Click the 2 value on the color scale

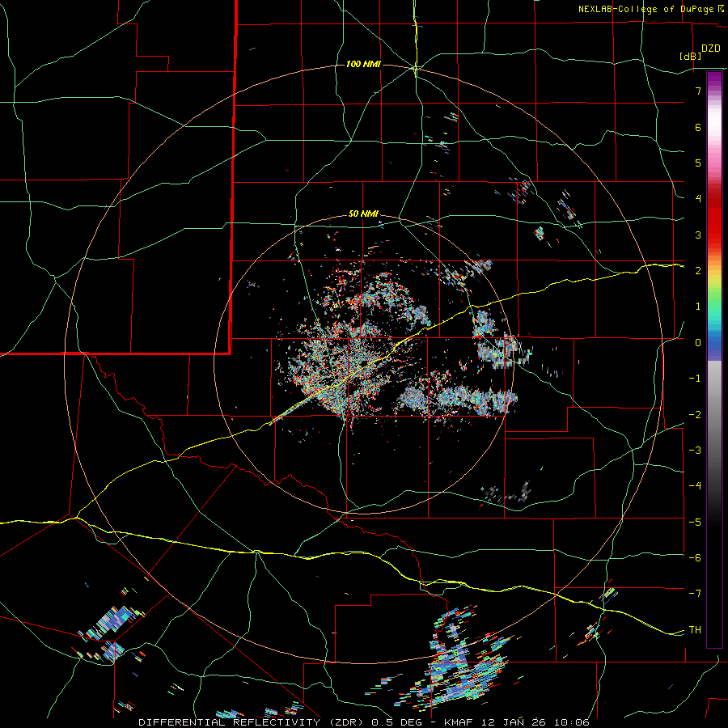[698, 271]
